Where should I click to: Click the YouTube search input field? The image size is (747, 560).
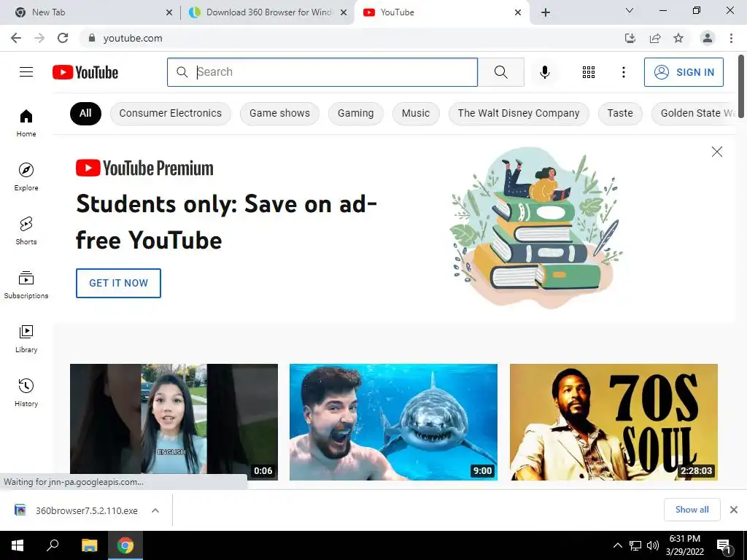322,72
